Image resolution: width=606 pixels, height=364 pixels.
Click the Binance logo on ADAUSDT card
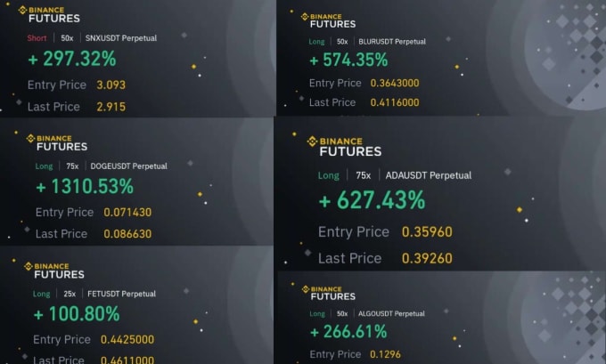(344, 146)
